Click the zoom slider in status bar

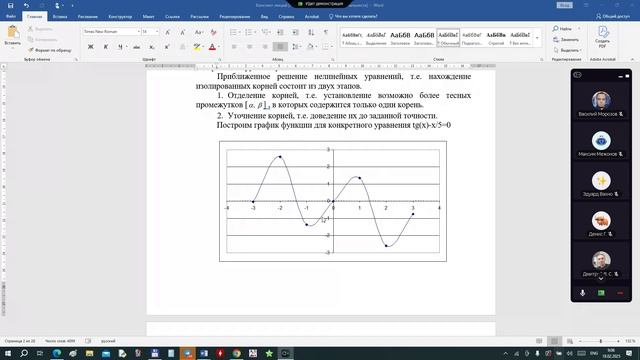point(600,341)
